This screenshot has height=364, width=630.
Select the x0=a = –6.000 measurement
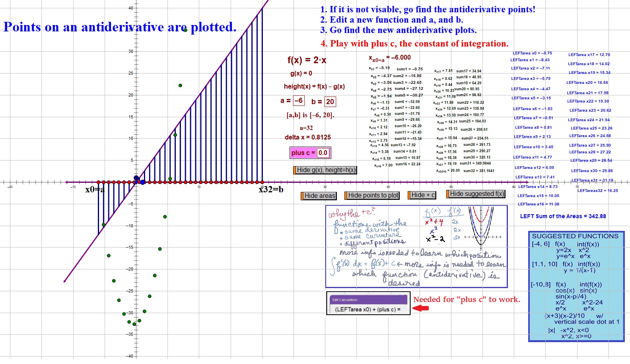(390, 58)
